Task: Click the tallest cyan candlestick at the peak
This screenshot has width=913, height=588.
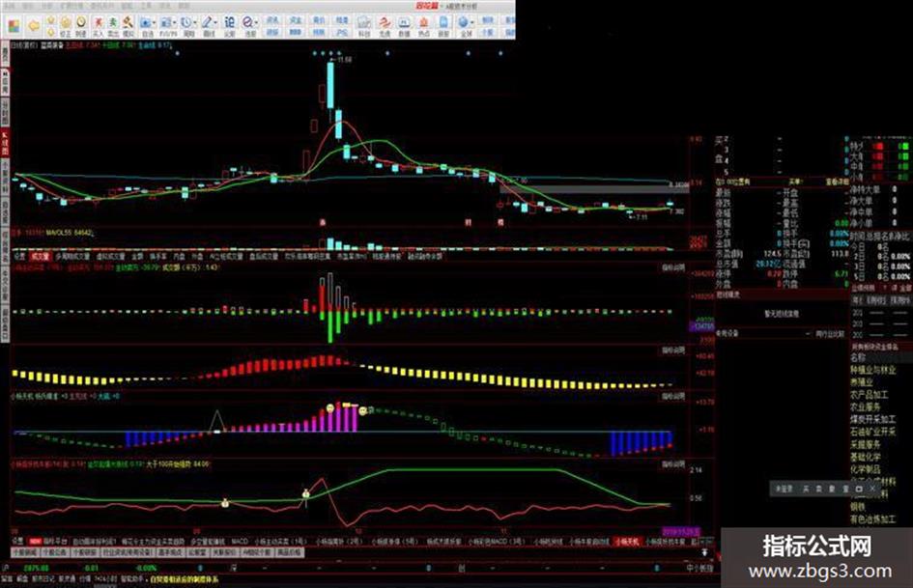Action: tap(330, 84)
